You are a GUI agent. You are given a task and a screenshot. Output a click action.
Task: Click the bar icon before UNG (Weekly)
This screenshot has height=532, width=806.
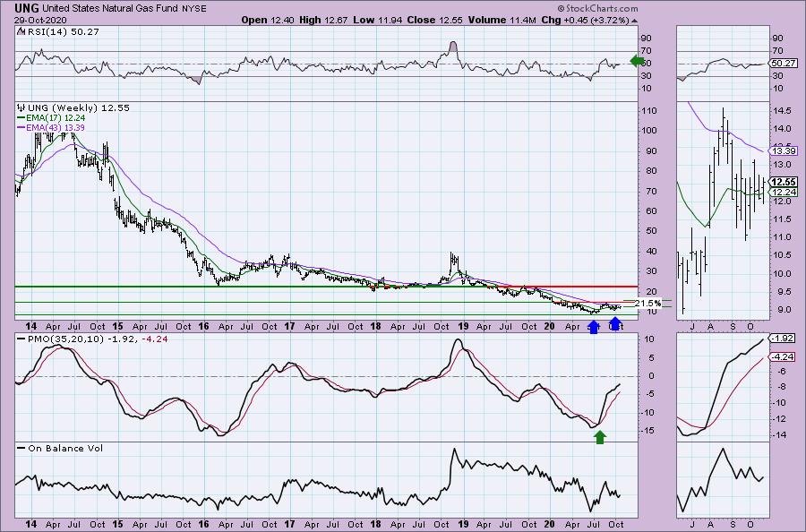click(x=21, y=108)
